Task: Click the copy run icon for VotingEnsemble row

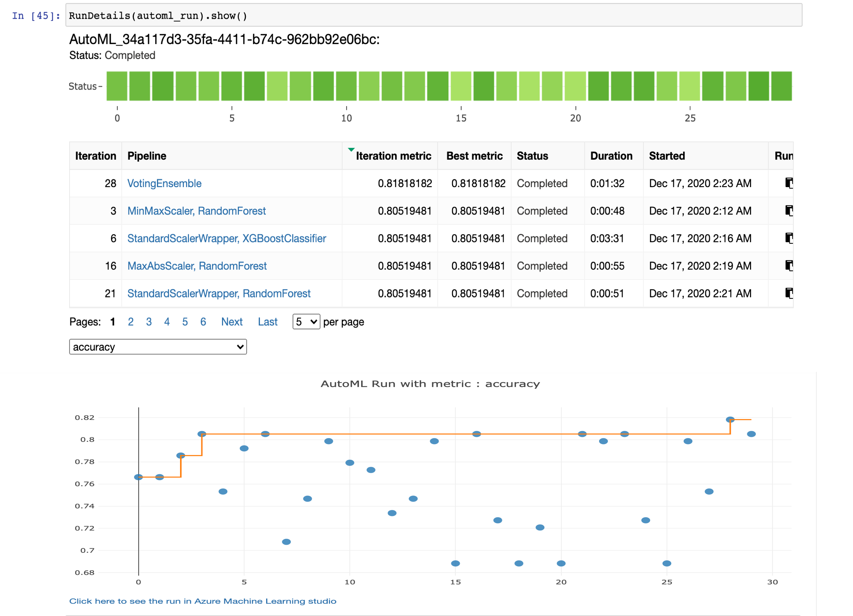Action: 788,183
